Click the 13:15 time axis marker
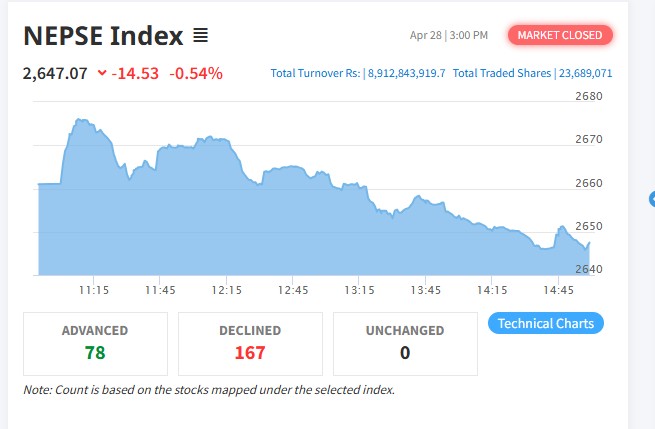 click(x=359, y=290)
